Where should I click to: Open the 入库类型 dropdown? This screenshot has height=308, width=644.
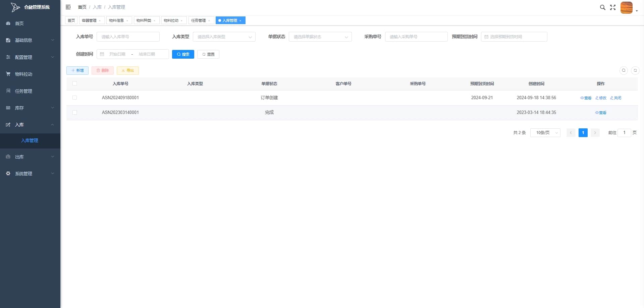(224, 37)
